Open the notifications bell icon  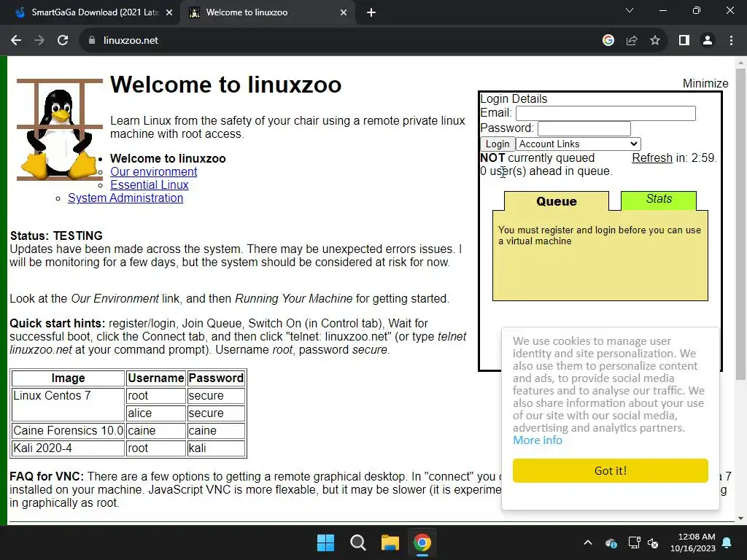pyautogui.click(x=727, y=542)
